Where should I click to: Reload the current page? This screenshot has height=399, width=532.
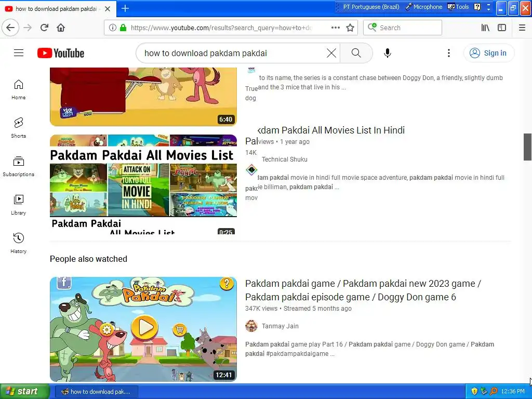[44, 28]
